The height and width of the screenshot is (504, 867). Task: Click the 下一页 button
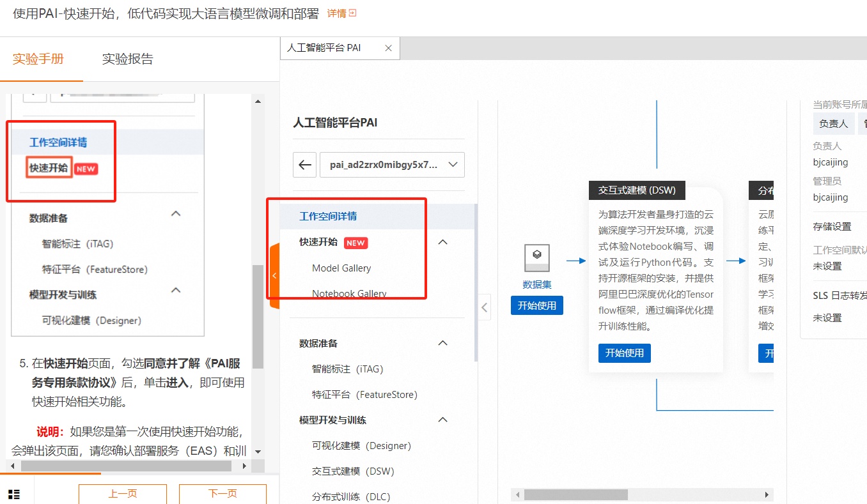[x=223, y=494]
